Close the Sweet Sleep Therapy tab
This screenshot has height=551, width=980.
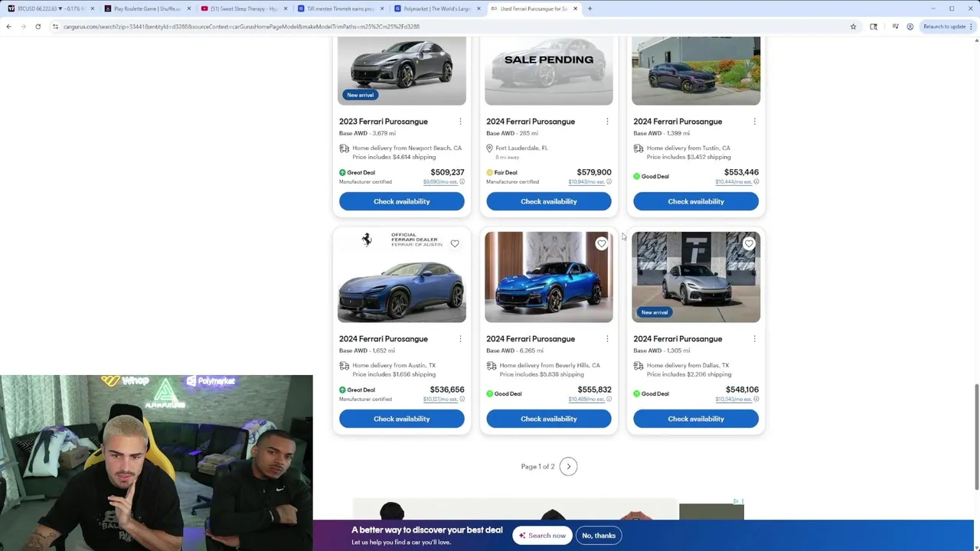tap(286, 8)
